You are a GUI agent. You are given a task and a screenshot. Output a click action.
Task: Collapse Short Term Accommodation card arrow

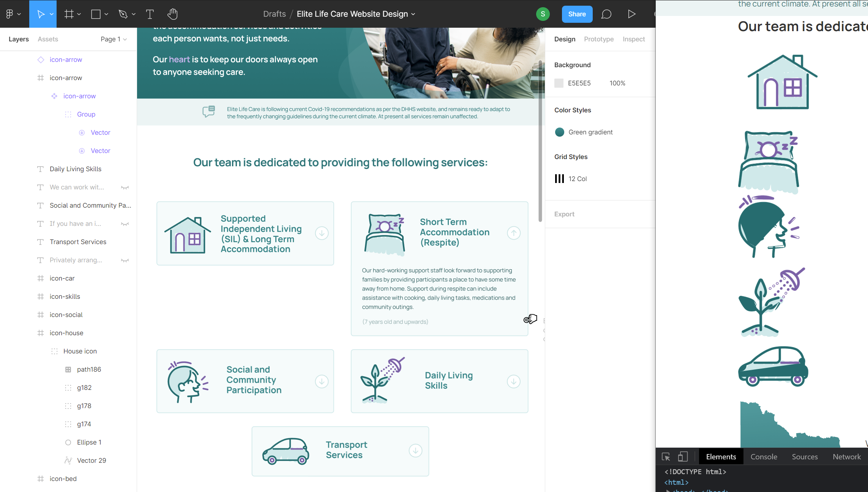click(513, 233)
